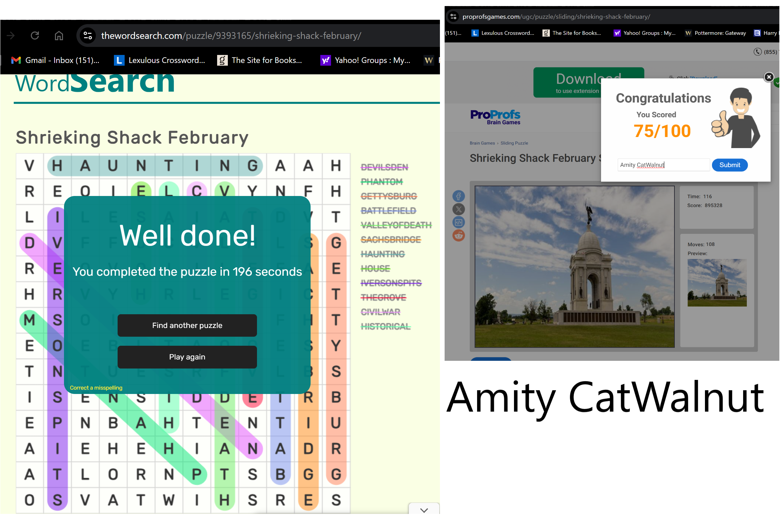Click Play again button
Screen dimensions: 780x532
pyautogui.click(x=187, y=357)
